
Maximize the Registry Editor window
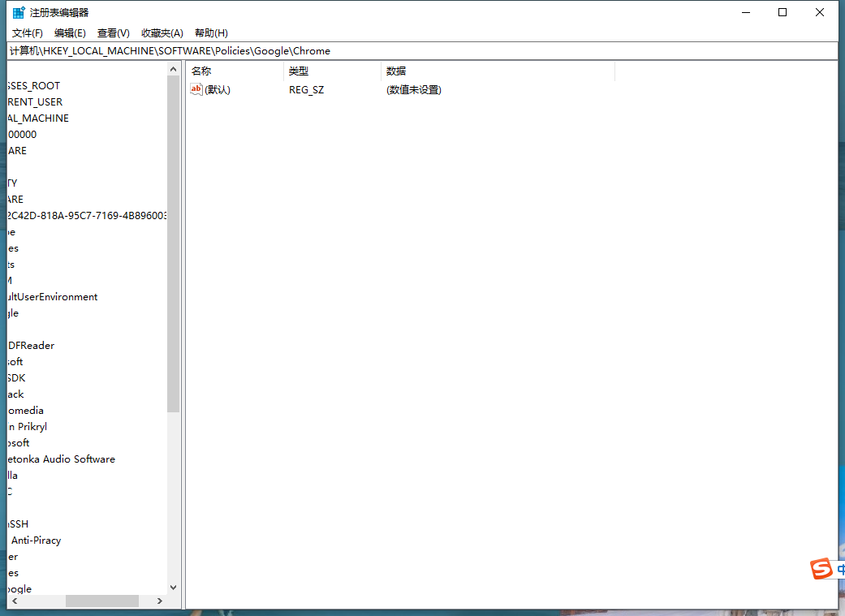tap(782, 12)
